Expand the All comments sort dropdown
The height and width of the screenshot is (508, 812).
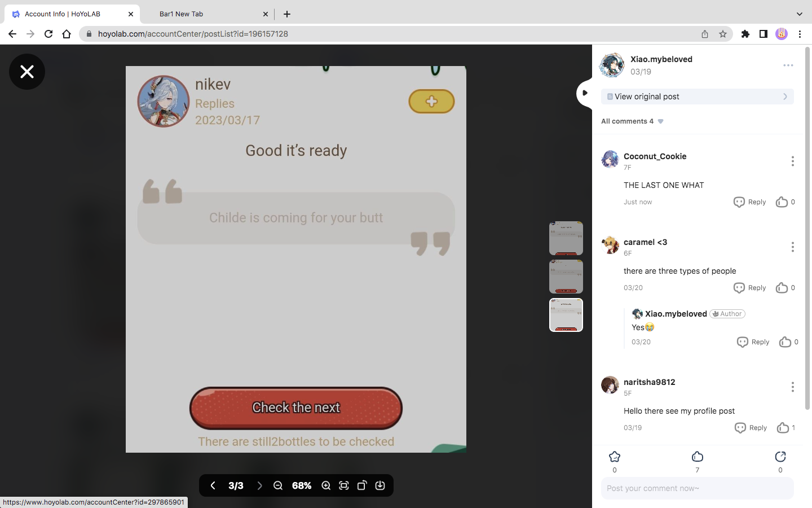tap(660, 121)
